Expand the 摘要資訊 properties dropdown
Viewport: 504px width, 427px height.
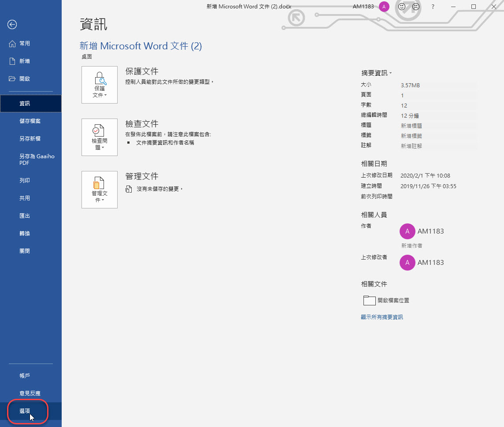point(376,73)
